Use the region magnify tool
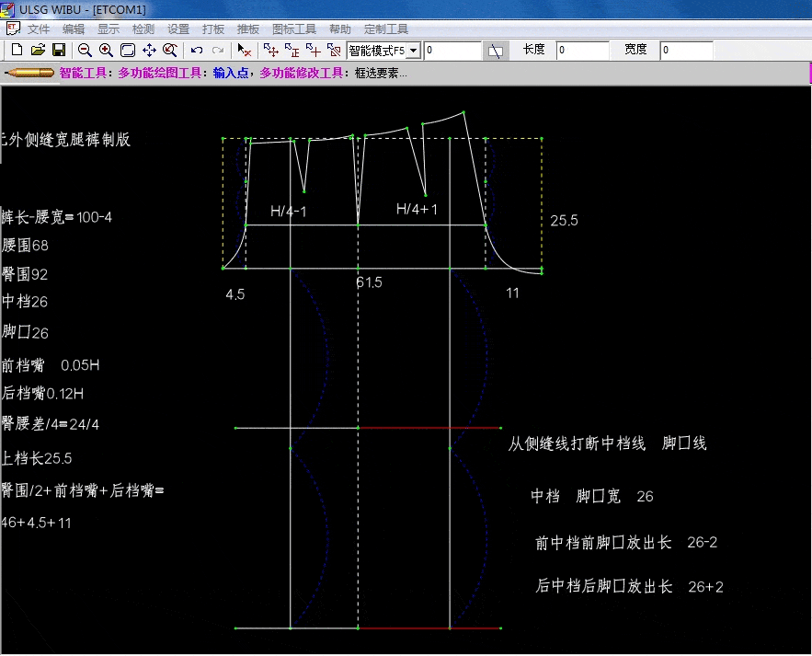The width and height of the screenshot is (812, 656). pos(169,50)
